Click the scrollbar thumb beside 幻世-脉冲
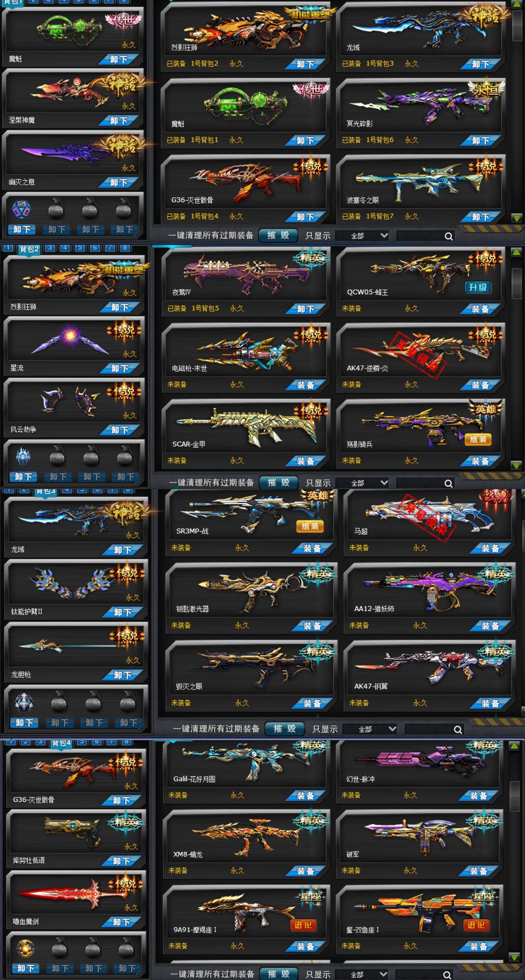The image size is (525, 980). pos(515,796)
